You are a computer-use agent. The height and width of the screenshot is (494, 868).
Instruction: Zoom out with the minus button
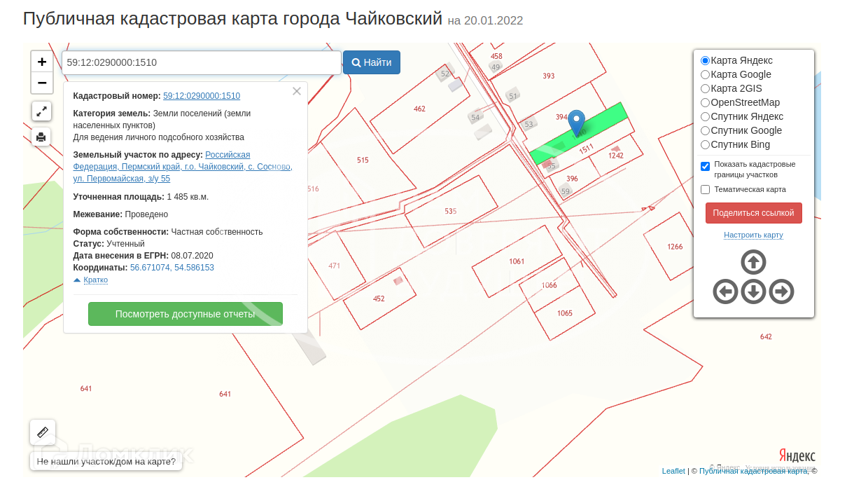(42, 83)
